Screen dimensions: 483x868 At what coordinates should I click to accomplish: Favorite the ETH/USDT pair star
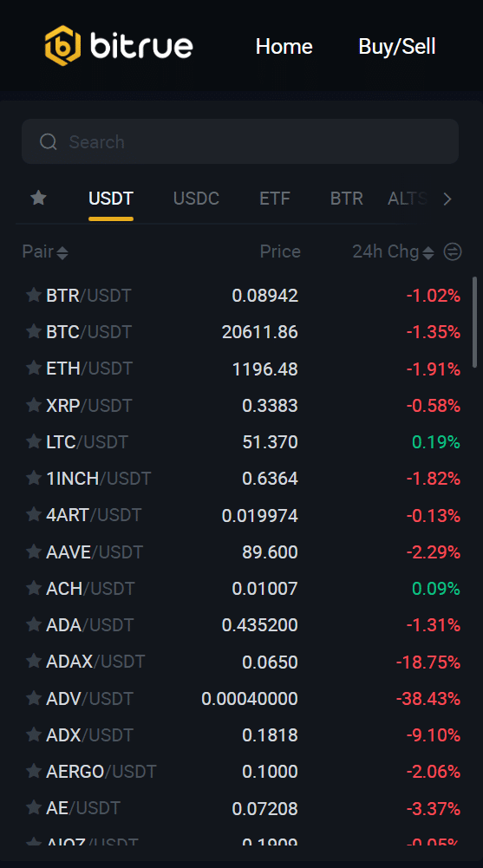coord(34,369)
